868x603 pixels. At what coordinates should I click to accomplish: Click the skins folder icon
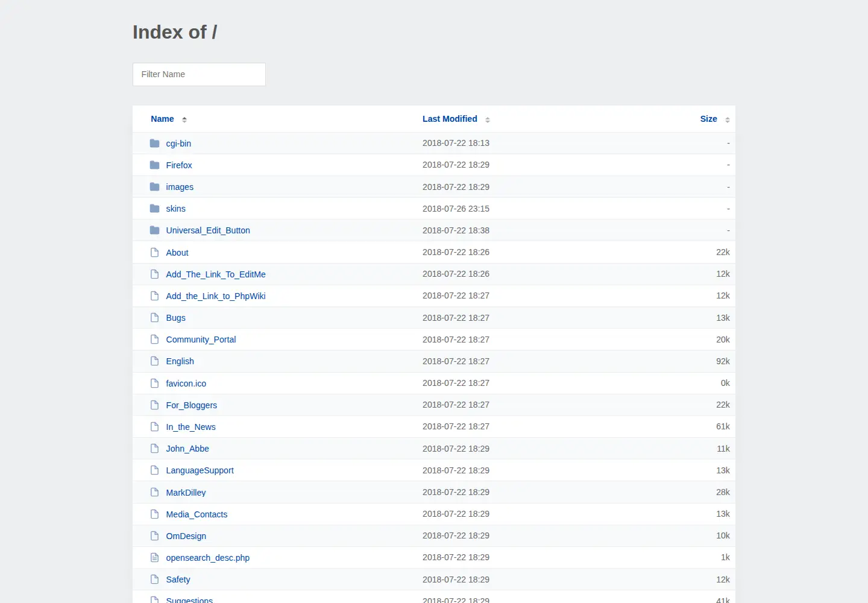pos(155,209)
